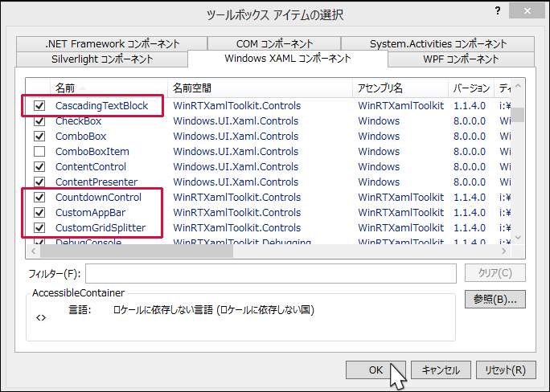Click horizontal scrollbar right arrow
The width and height of the screenshot is (550, 392).
click(504, 251)
